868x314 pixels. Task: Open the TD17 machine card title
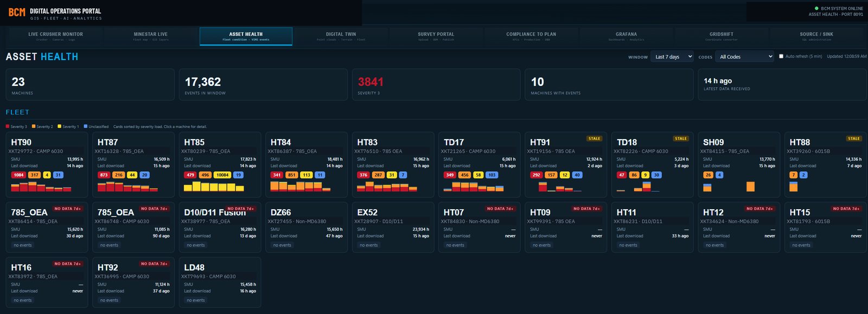pyautogui.click(x=454, y=142)
